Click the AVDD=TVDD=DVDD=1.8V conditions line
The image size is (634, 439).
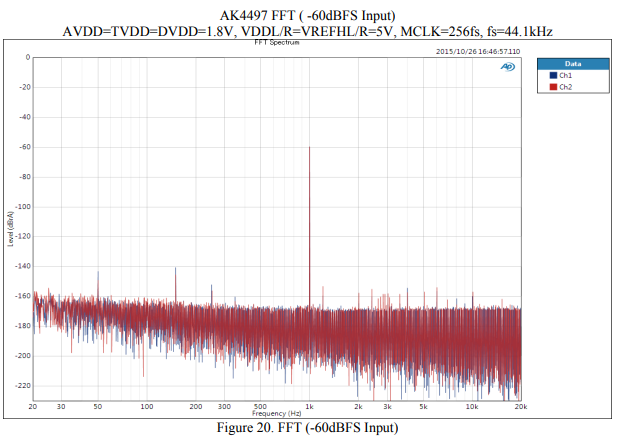pos(307,31)
